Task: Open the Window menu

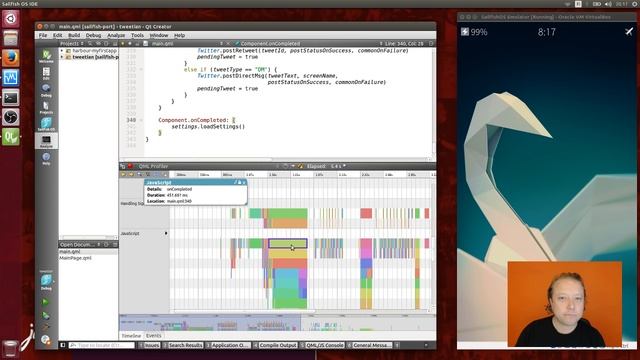Action: coord(159,36)
